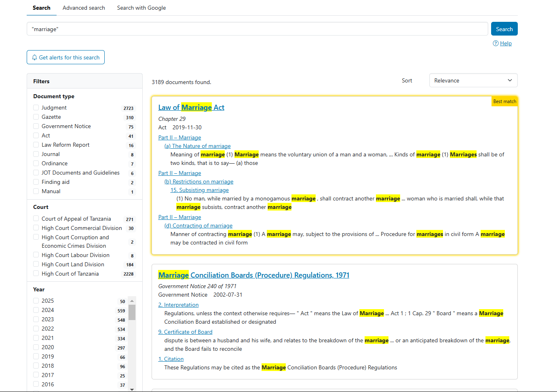Screen dimensions: 557x392
Task: Click the Year list scroll-down arrow
Action: pyautogui.click(x=132, y=389)
